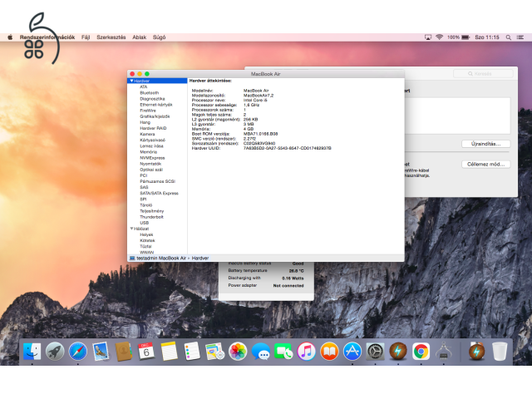532x399 pixels.
Task: Select Nyomtatók in the sidebar
Action: click(x=150, y=164)
